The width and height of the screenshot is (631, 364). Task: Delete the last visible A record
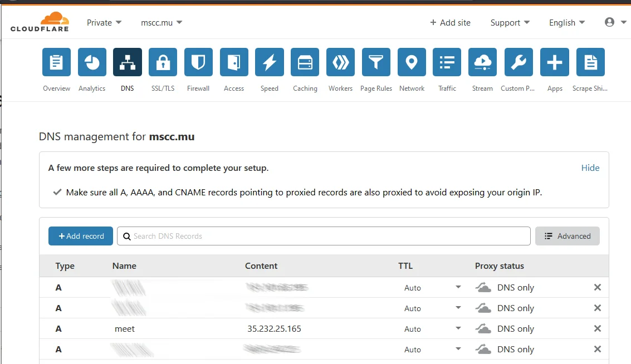click(x=598, y=349)
